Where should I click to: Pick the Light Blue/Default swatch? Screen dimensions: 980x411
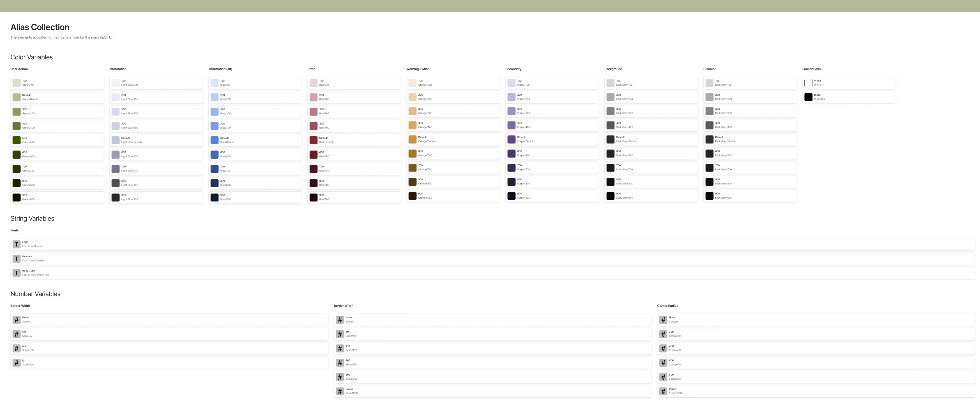click(115, 140)
